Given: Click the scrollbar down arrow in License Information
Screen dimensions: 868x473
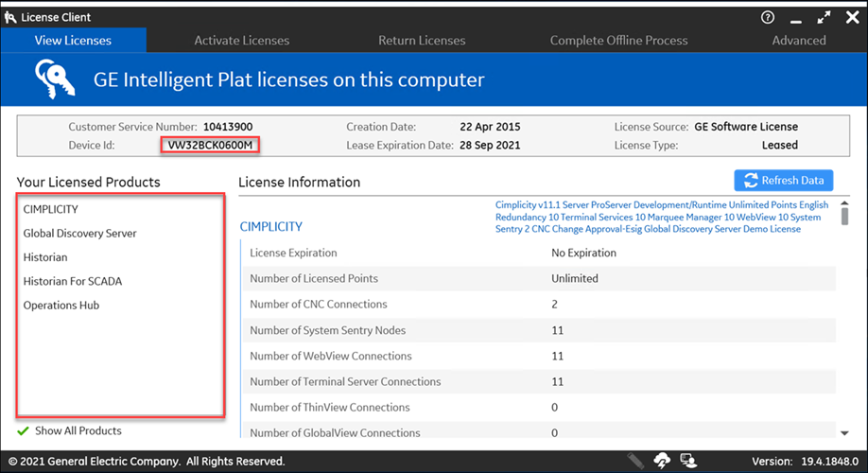Looking at the screenshot, I should [844, 433].
